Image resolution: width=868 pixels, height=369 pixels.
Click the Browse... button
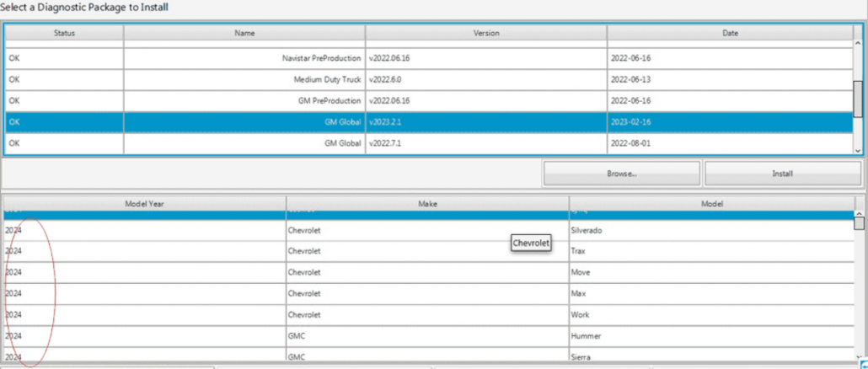coord(621,174)
